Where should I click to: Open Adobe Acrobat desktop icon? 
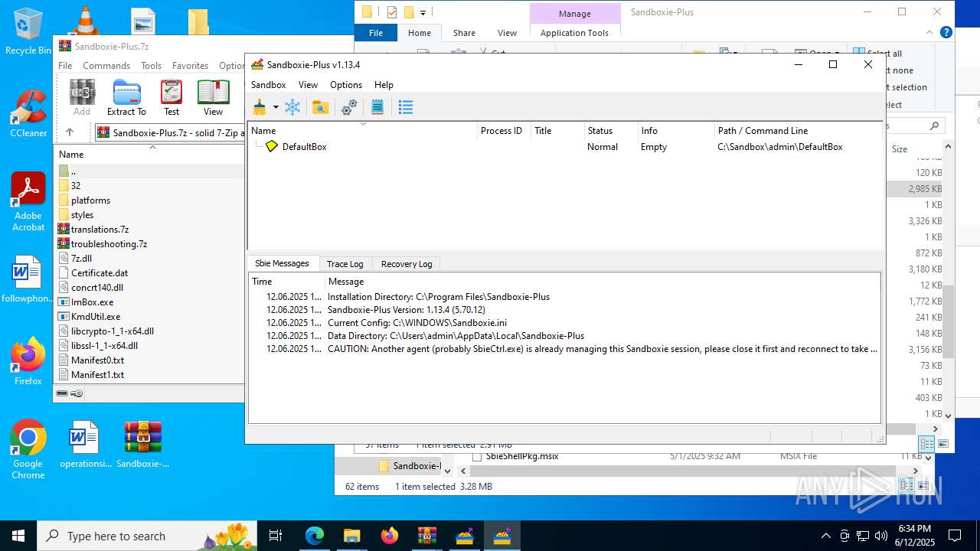click(28, 201)
